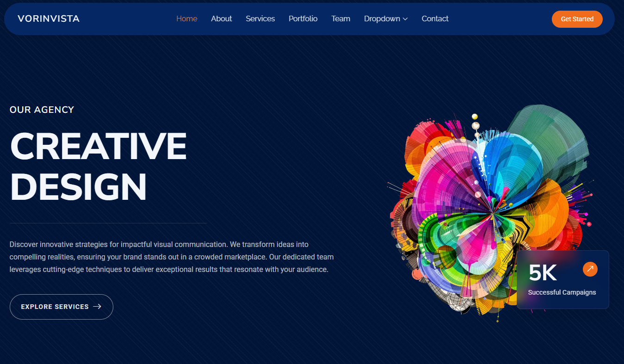
Task: Select Services in the navigation bar
Action: [x=260, y=19]
